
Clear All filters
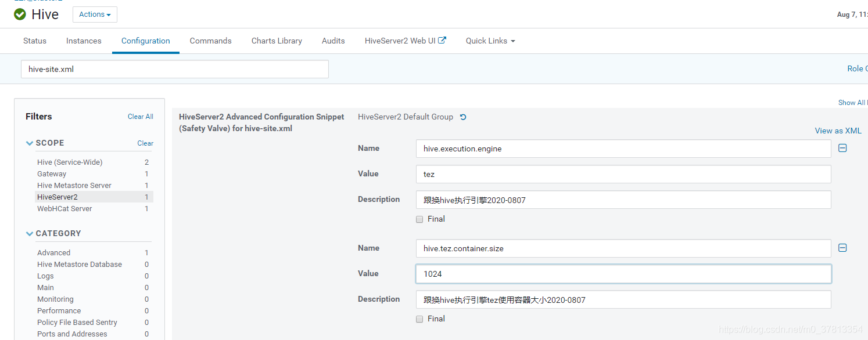coord(141,117)
